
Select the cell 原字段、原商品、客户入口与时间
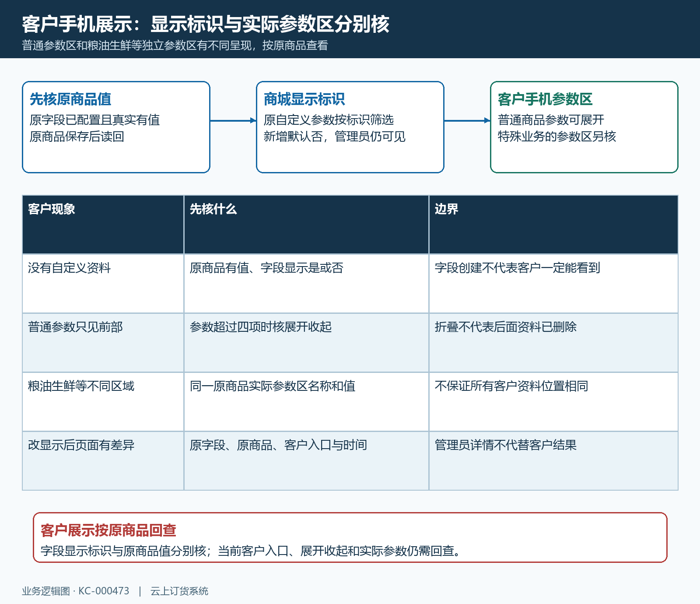306,461
